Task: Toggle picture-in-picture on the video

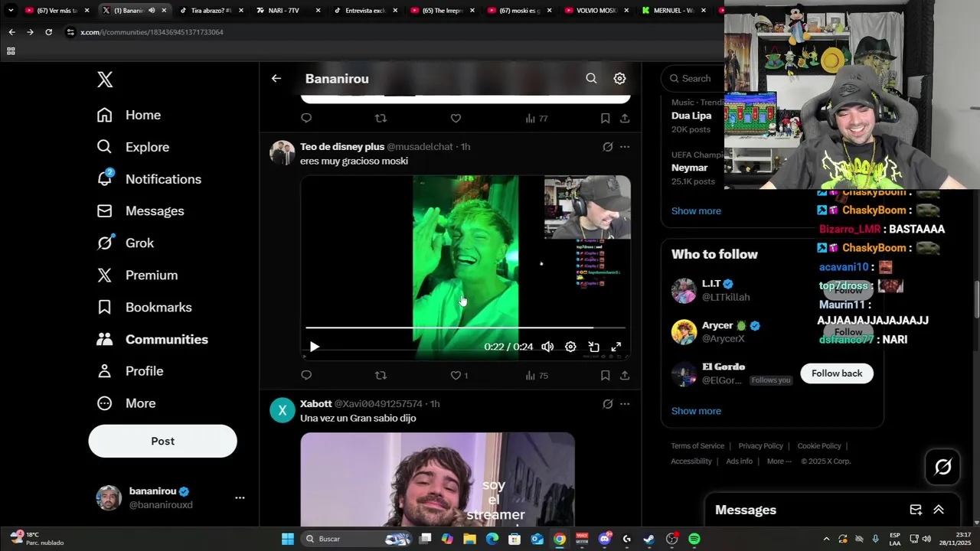Action: [593, 347]
